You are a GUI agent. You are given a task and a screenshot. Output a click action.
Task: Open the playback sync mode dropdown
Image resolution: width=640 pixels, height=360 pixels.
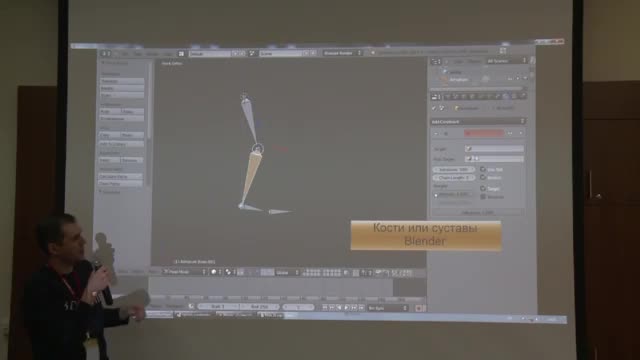tap(388, 308)
